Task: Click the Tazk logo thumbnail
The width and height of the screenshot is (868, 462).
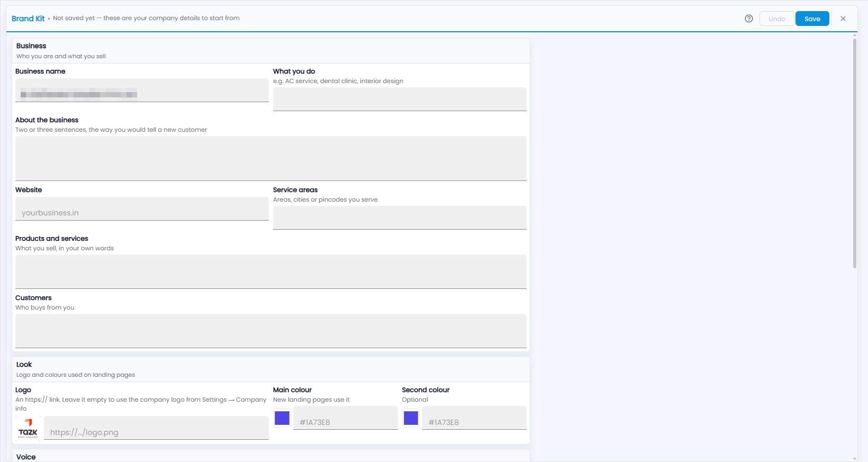Action: (28, 428)
